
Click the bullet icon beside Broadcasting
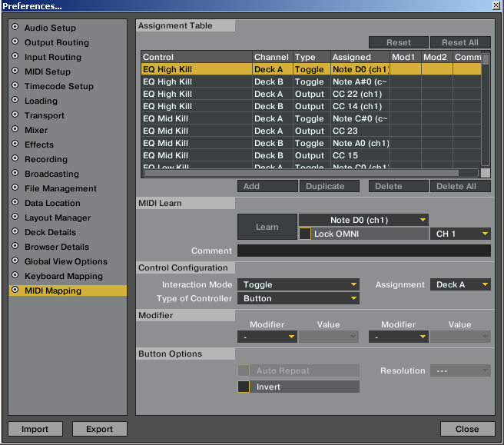[15, 173]
